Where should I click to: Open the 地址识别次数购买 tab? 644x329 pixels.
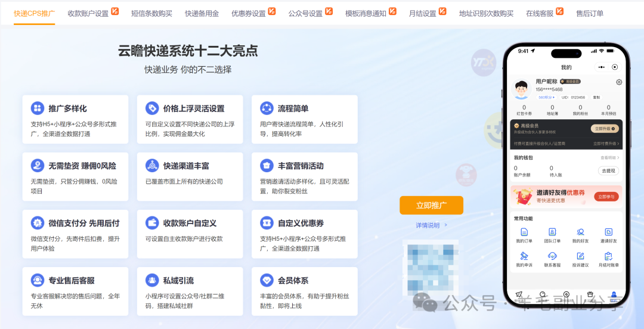[487, 14]
